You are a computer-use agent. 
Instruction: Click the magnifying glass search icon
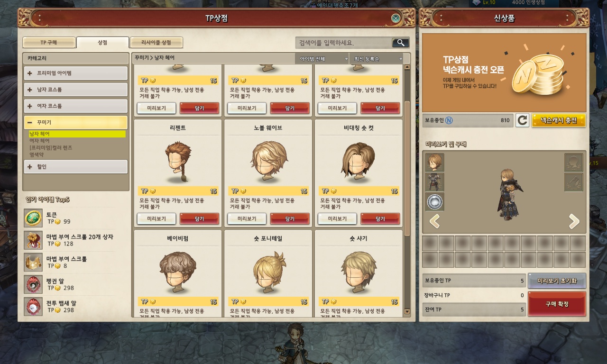[401, 43]
